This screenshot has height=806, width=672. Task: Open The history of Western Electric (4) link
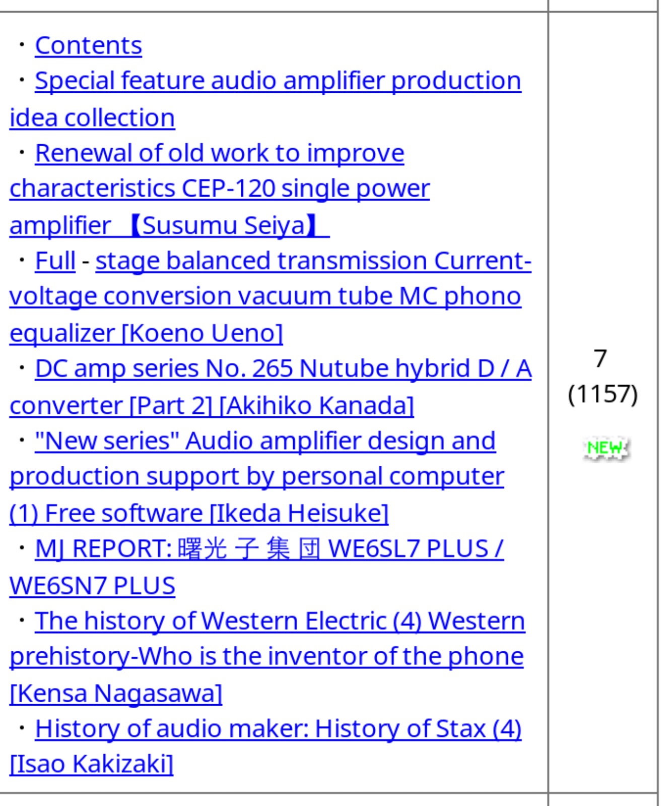click(280, 621)
